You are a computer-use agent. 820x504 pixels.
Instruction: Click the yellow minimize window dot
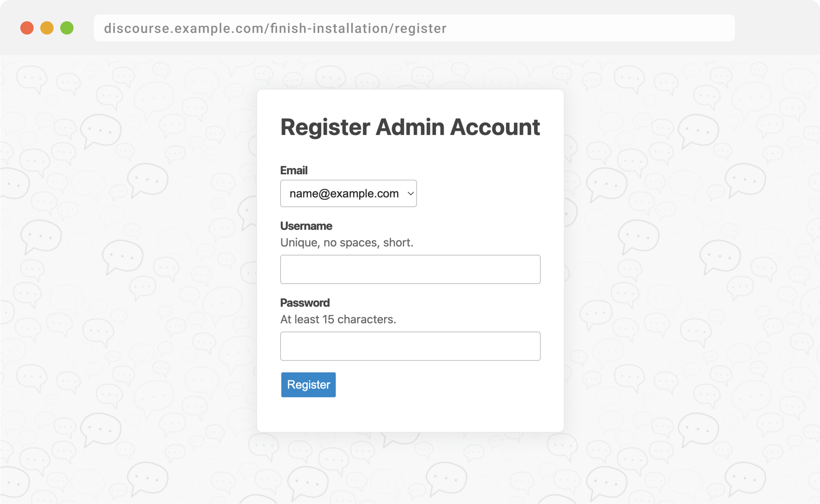pyautogui.click(x=47, y=28)
